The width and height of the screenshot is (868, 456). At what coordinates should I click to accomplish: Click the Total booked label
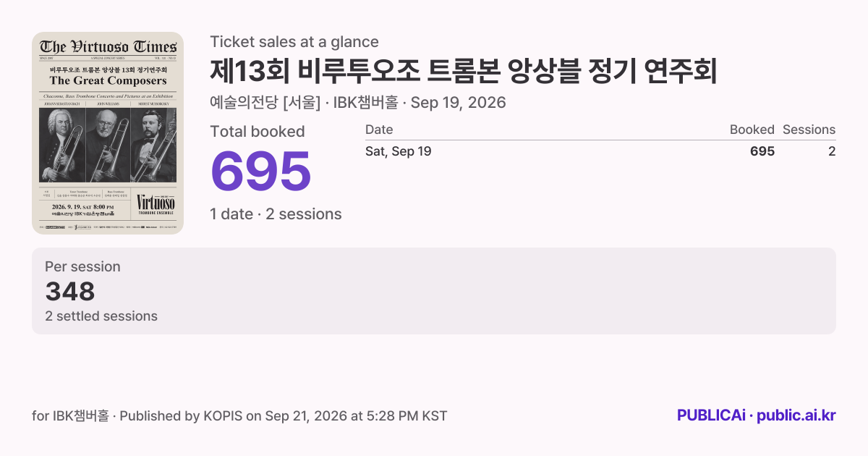[258, 132]
